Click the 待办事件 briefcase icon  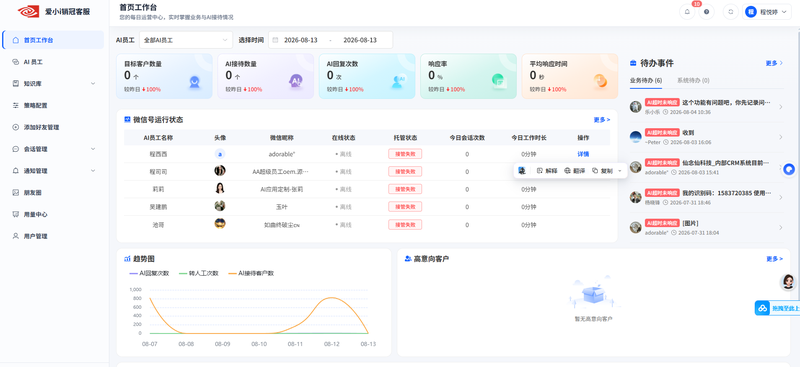pyautogui.click(x=633, y=63)
